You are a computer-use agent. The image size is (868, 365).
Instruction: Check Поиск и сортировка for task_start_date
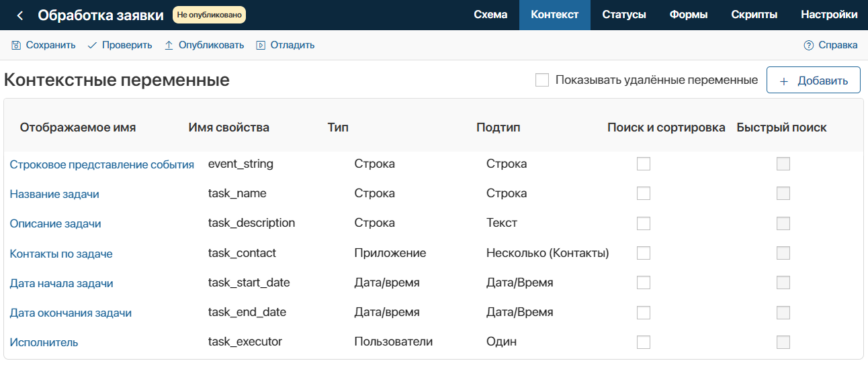click(644, 282)
